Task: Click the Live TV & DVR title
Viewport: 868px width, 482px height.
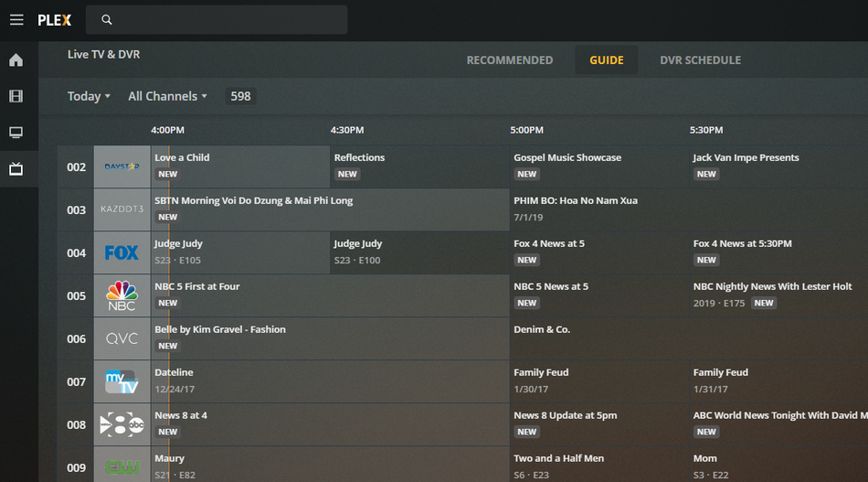Action: (x=103, y=54)
